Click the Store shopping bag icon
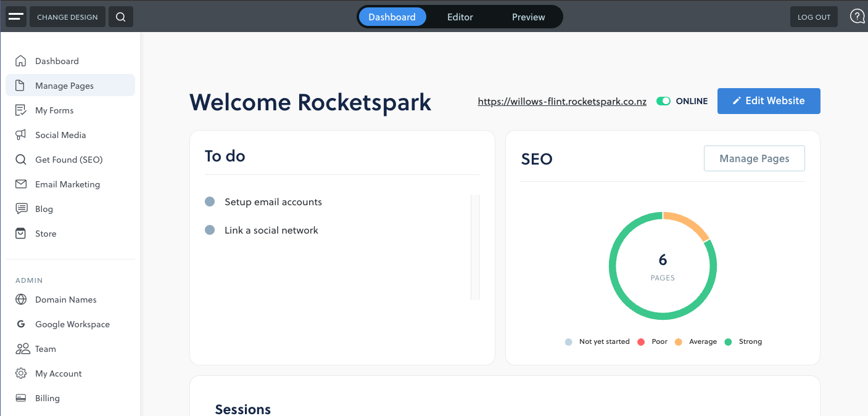This screenshot has width=868, height=416. tap(21, 234)
